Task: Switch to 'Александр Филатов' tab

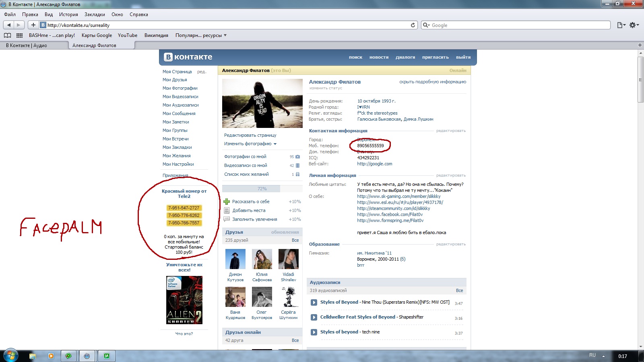Action: coord(101,45)
